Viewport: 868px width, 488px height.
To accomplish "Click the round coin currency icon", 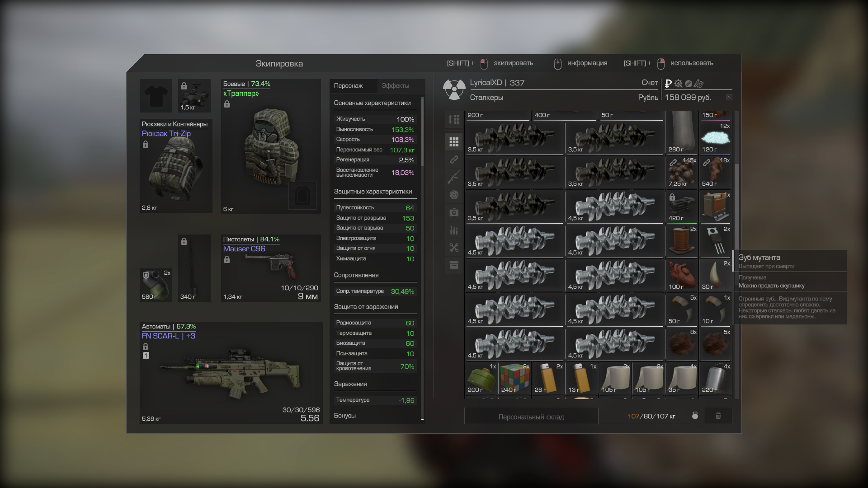I will tap(689, 84).
